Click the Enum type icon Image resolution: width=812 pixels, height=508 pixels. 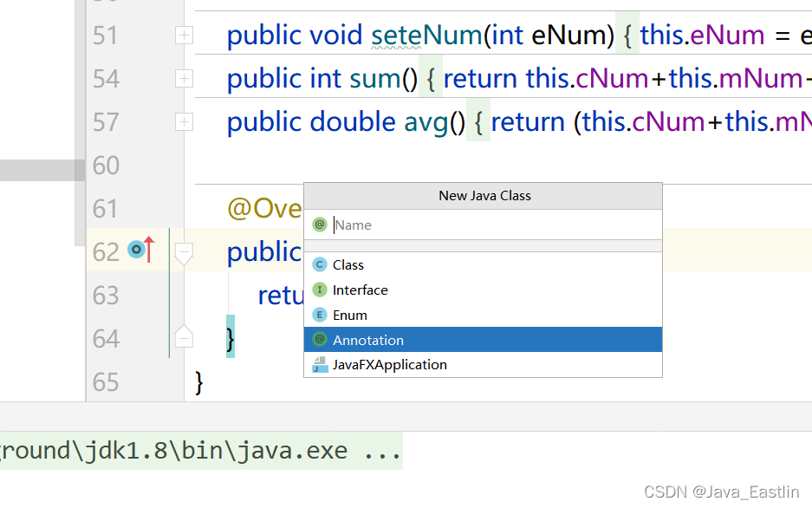coord(320,315)
